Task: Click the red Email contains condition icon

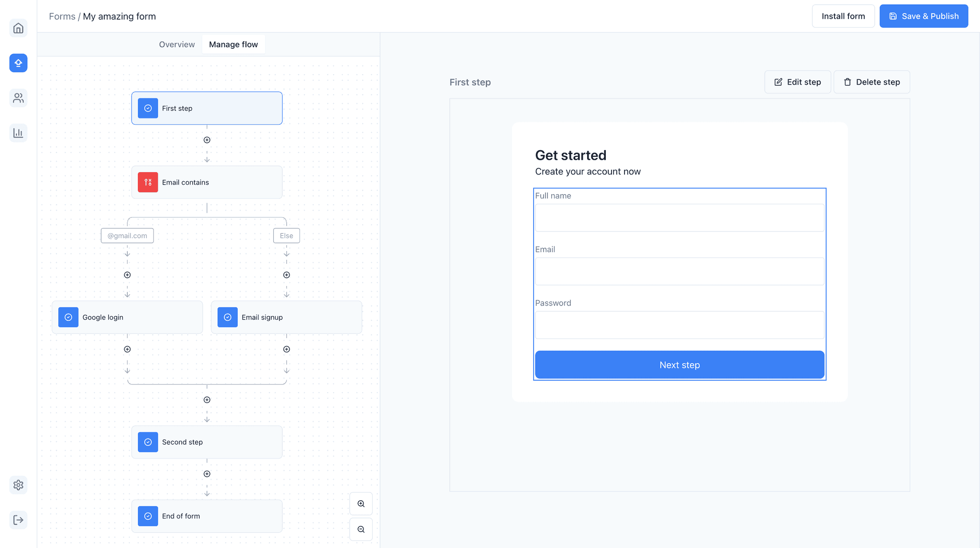Action: (x=148, y=182)
